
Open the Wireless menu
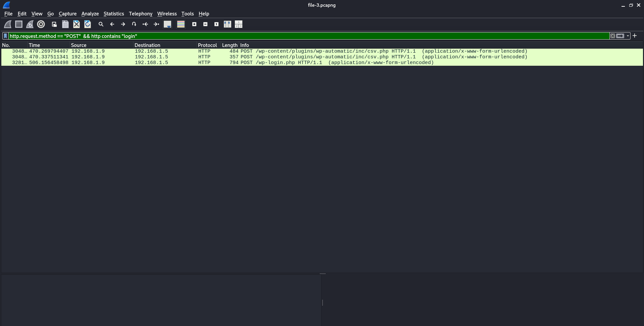click(167, 14)
